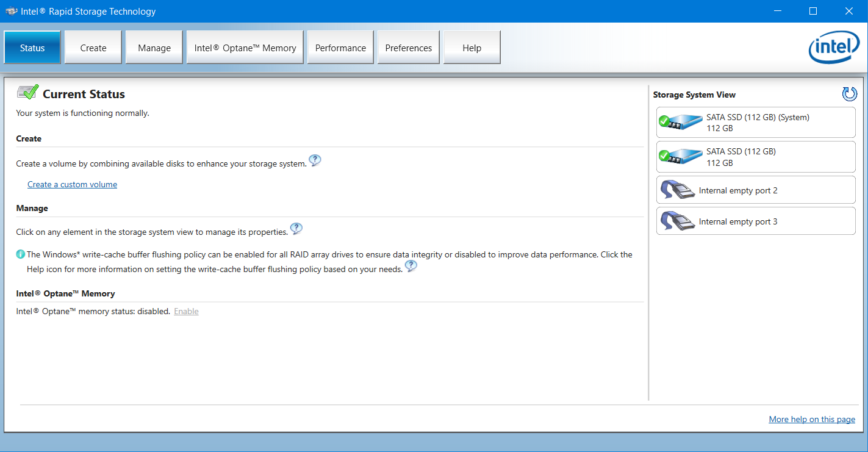The width and height of the screenshot is (868, 452).
Task: Open the Status tab
Action: (x=32, y=48)
